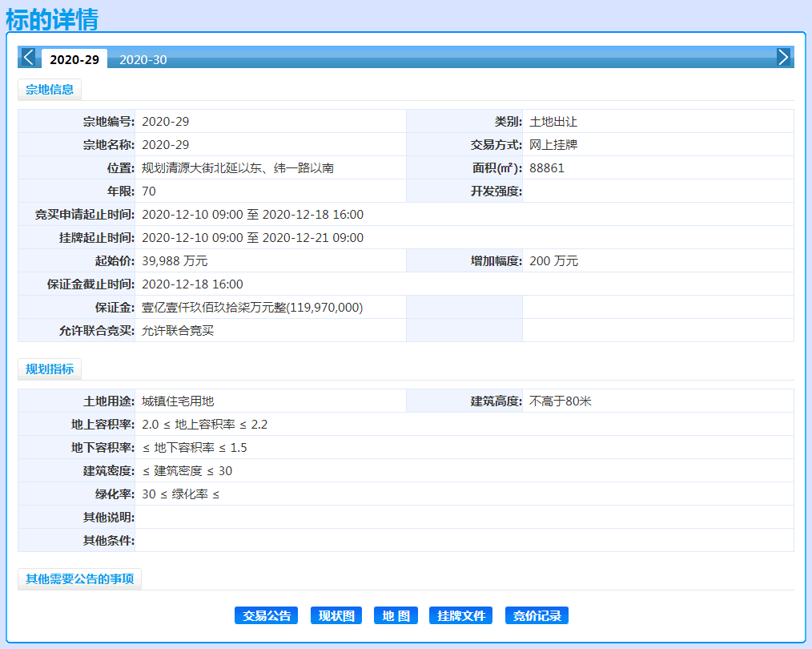Select 宗地编号 value 2020-29

[166, 122]
